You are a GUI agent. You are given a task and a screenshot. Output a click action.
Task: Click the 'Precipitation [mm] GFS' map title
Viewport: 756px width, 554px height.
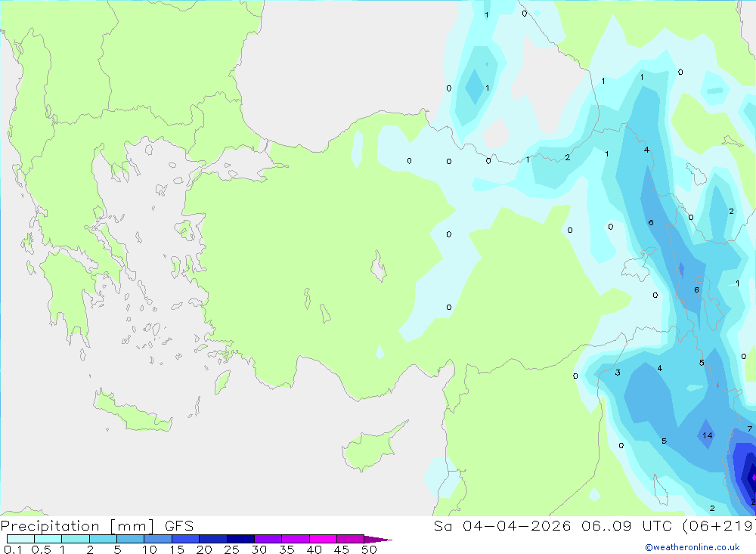pos(97,526)
